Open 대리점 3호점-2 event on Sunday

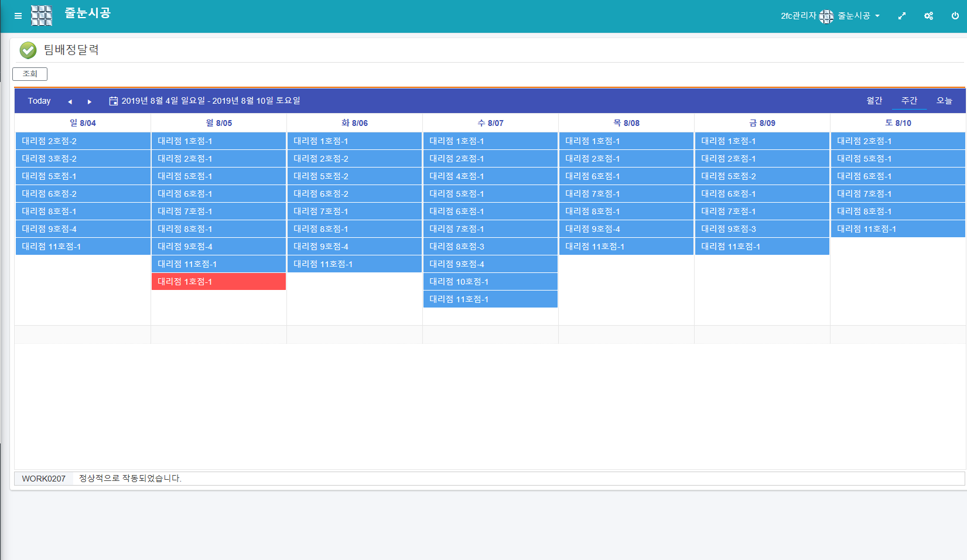83,159
